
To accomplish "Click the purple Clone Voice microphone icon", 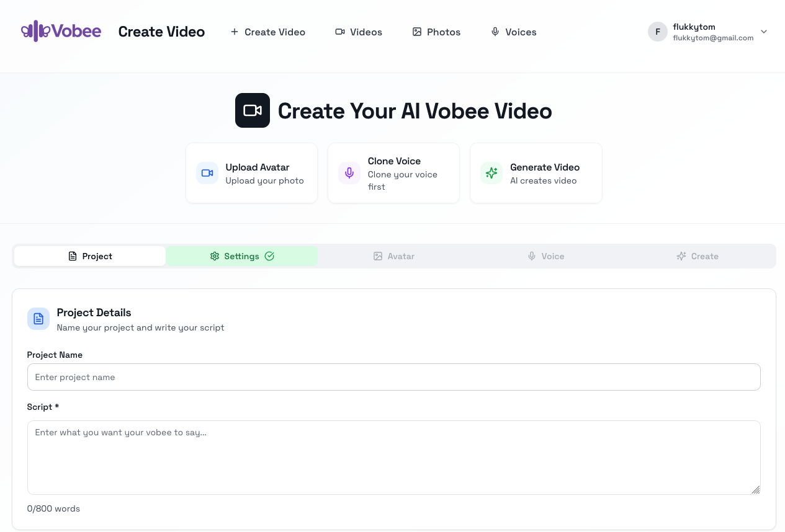I will tap(349, 173).
